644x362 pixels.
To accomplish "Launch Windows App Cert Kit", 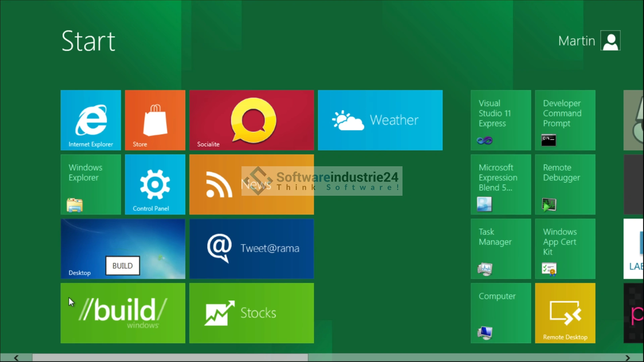I will click(565, 249).
